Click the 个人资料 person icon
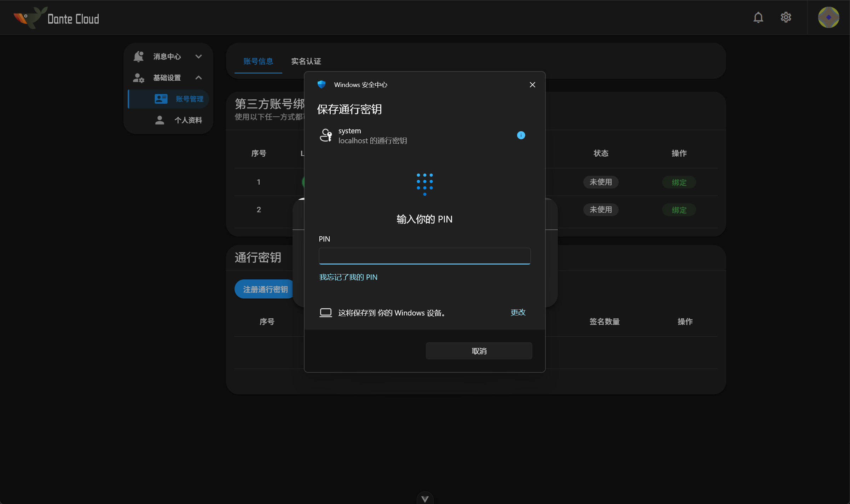Viewport: 850px width, 504px height. (159, 120)
